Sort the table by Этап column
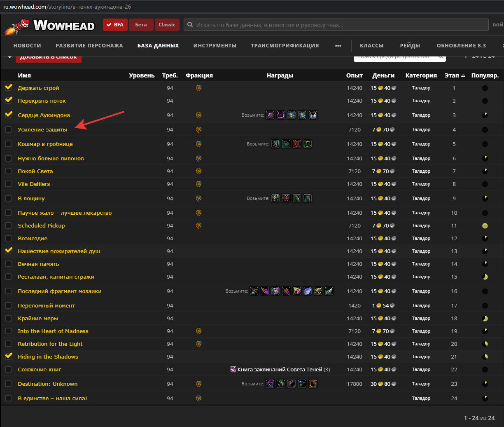 click(452, 75)
